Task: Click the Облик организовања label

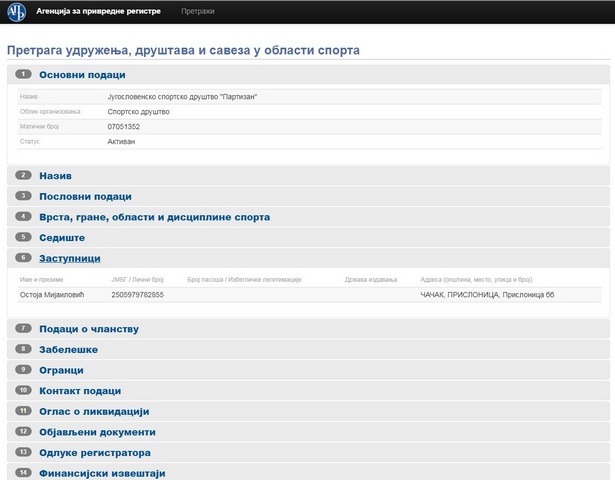Action: tap(50, 112)
